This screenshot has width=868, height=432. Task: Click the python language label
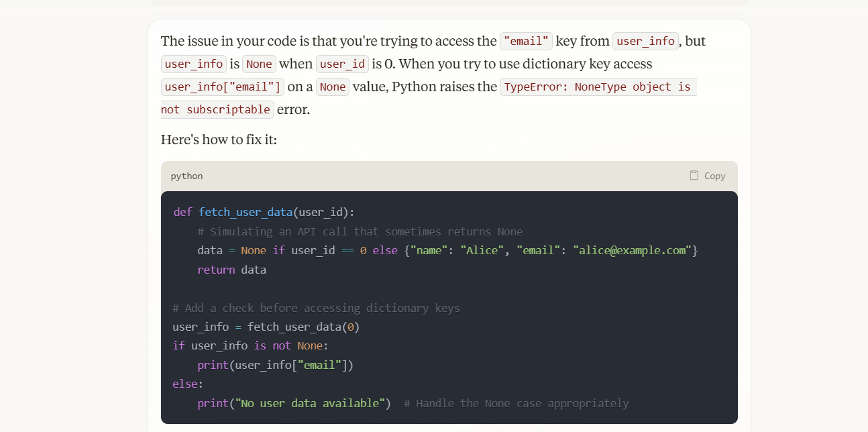click(186, 176)
